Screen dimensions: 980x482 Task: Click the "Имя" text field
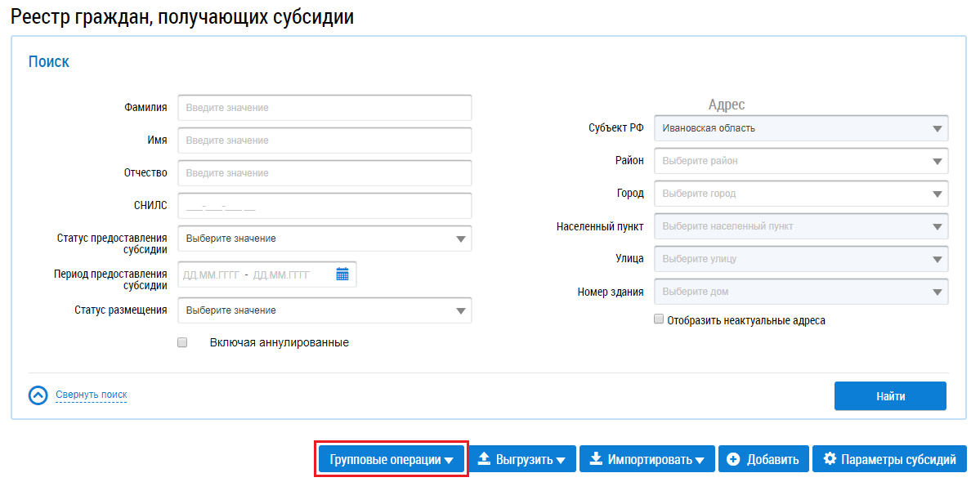click(324, 141)
